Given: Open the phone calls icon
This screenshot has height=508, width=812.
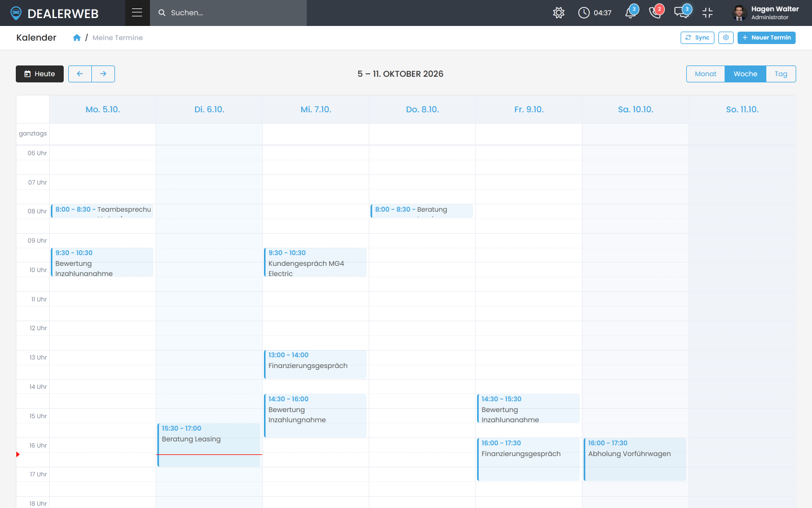Looking at the screenshot, I should [656, 12].
